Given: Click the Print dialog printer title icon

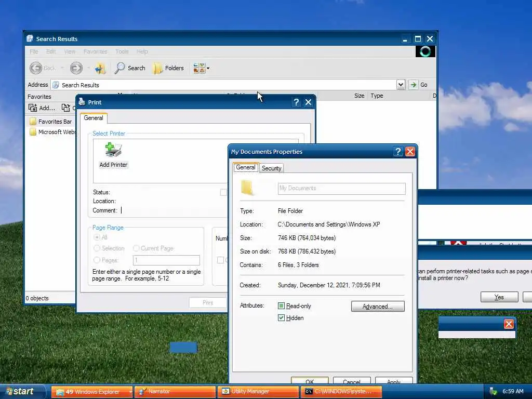Looking at the screenshot, I should pos(82,102).
